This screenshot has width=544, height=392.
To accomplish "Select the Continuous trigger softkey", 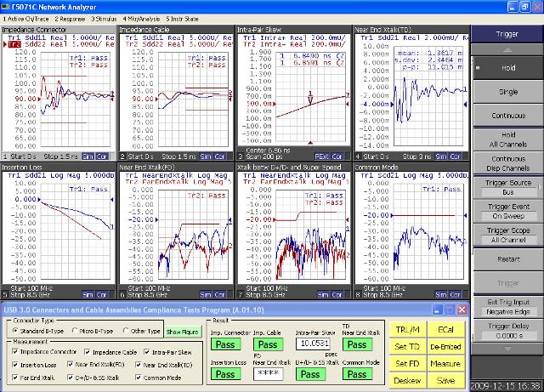I will (507, 116).
